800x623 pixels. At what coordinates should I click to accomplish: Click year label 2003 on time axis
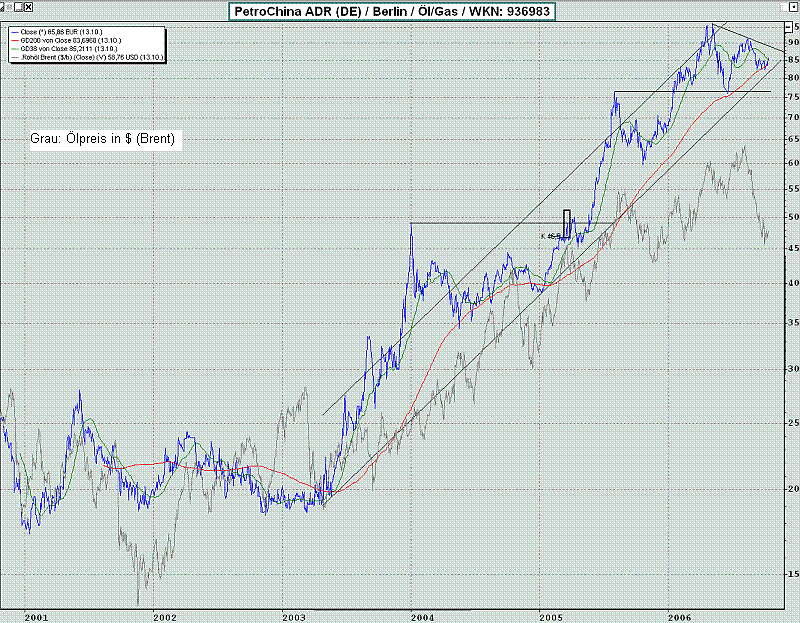coord(294,617)
